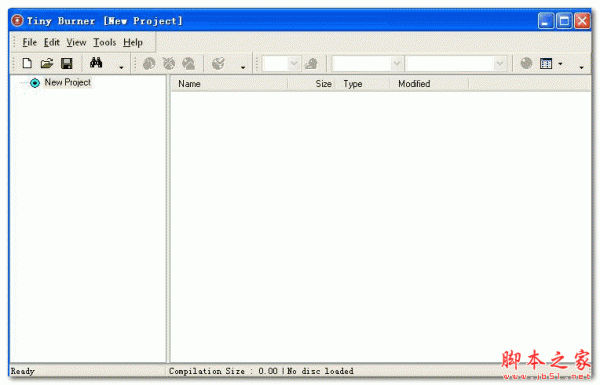Viewport: 600px width, 385px height.
Task: Sort by the Modified column header
Action: pos(429,83)
